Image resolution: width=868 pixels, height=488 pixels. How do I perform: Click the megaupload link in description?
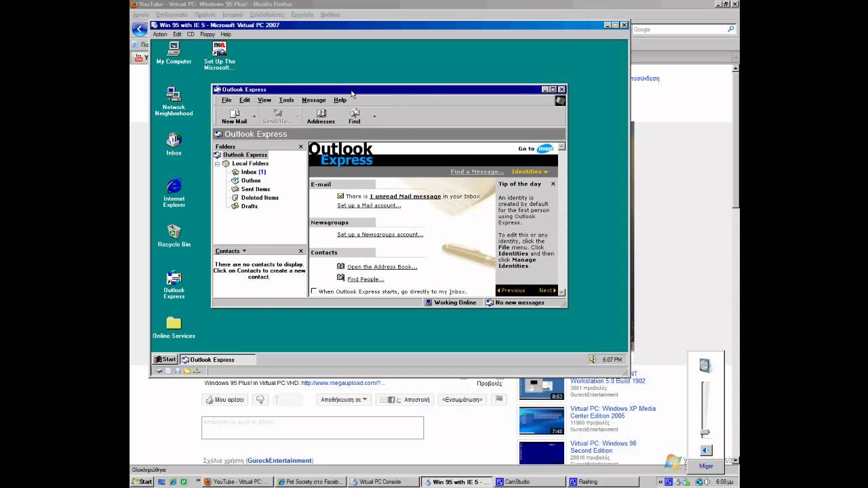click(x=342, y=383)
